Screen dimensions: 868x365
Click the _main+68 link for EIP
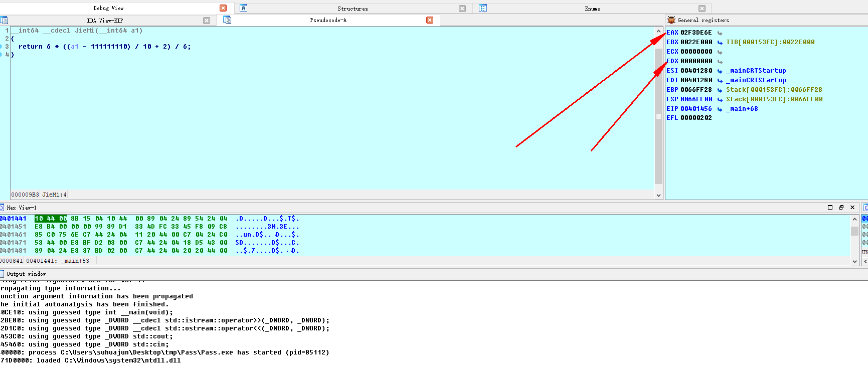click(x=742, y=109)
